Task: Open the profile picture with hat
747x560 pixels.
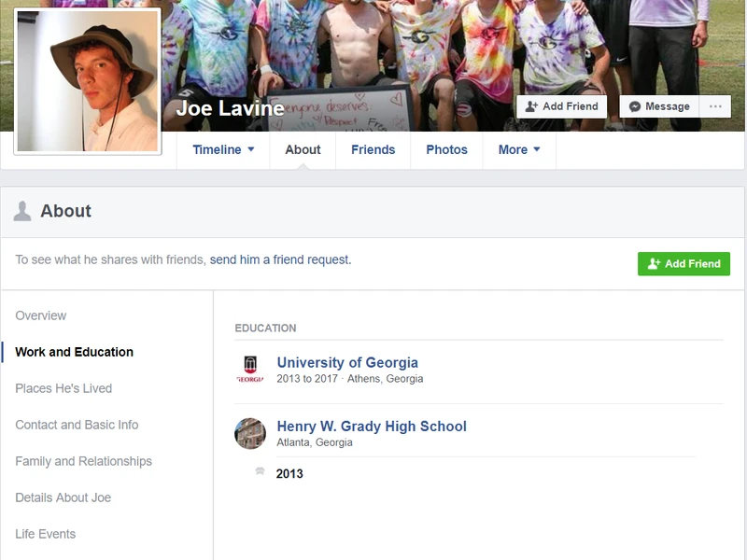Action: click(x=88, y=81)
